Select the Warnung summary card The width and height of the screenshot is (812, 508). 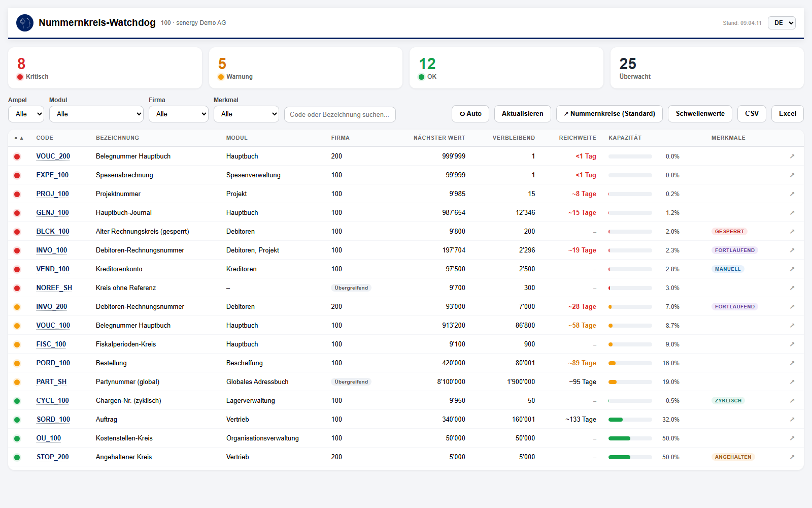(x=306, y=68)
